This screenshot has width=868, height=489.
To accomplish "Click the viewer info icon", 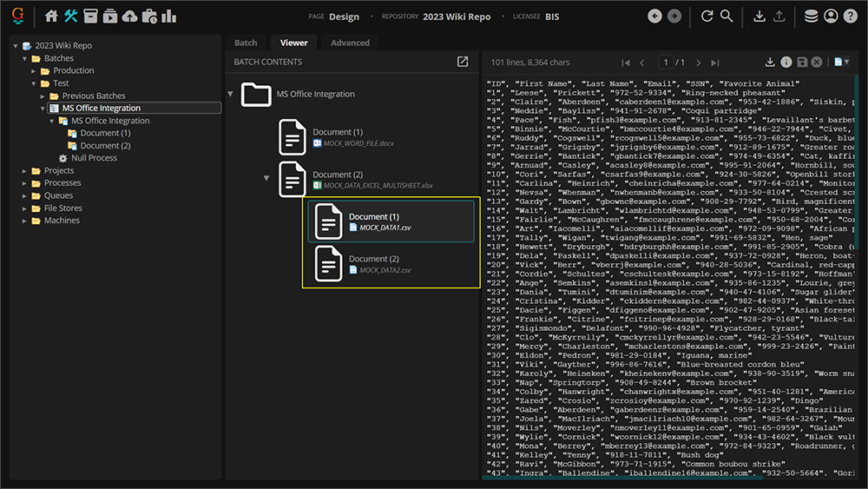I will point(786,63).
